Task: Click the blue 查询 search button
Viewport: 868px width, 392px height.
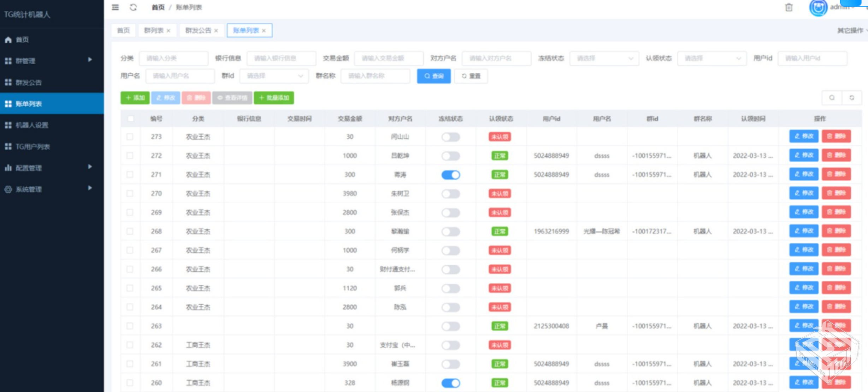Action: click(x=433, y=76)
